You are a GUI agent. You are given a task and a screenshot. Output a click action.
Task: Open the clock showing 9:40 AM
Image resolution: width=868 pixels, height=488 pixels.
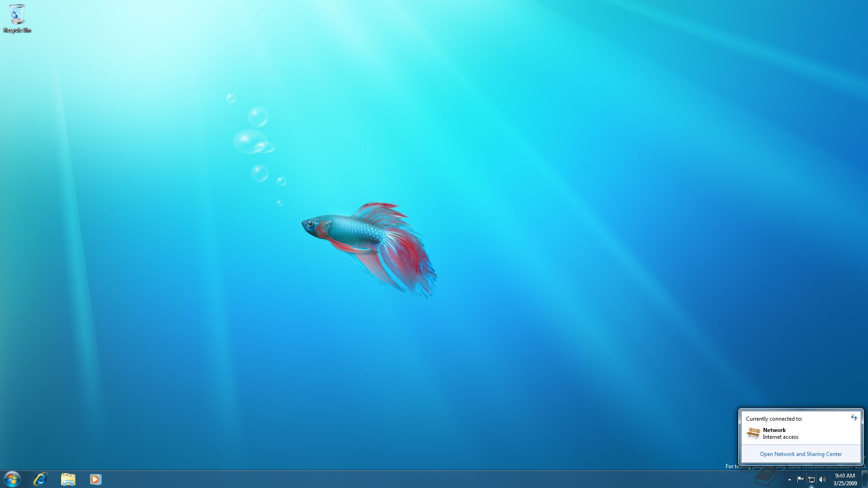coord(845,479)
